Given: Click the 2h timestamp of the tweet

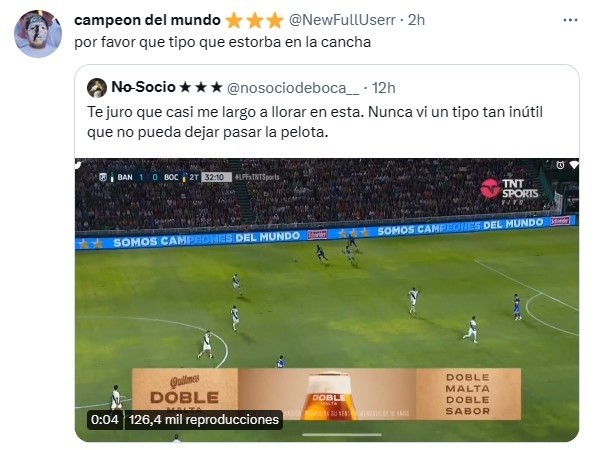Looking at the screenshot, I should (x=416, y=20).
